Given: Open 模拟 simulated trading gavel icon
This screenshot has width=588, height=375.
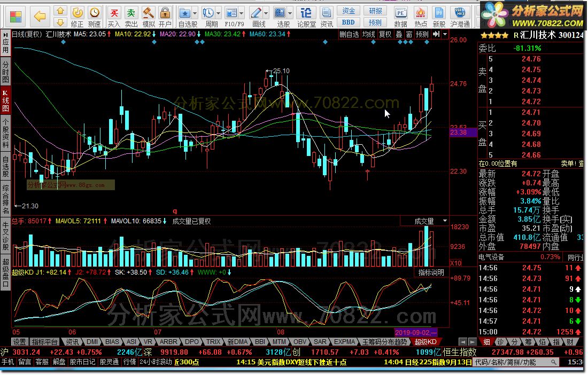Looking at the screenshot, I should click(148, 13).
